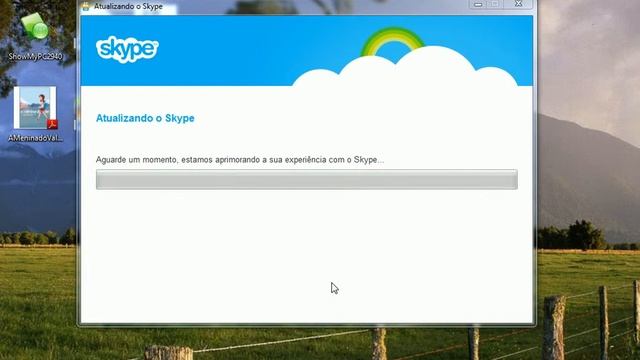Minimize the Atualizando o Skype window
This screenshot has height=360, width=640.
pos(478,4)
